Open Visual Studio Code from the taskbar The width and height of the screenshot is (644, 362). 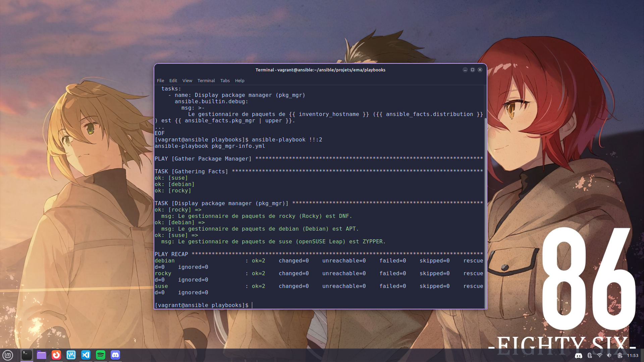[x=86, y=355]
